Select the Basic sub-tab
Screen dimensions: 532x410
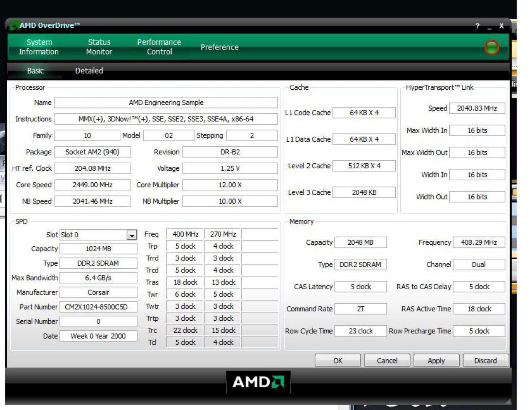35,71
